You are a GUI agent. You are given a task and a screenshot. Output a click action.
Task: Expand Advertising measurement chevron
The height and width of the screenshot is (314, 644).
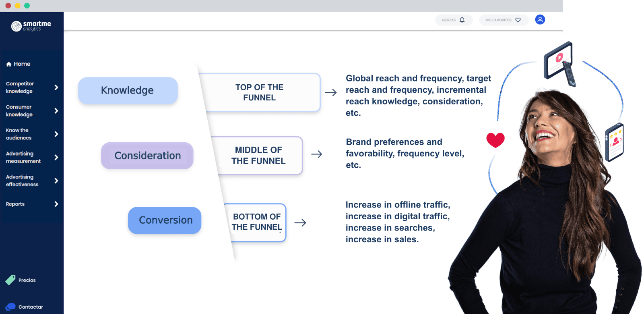(56, 157)
